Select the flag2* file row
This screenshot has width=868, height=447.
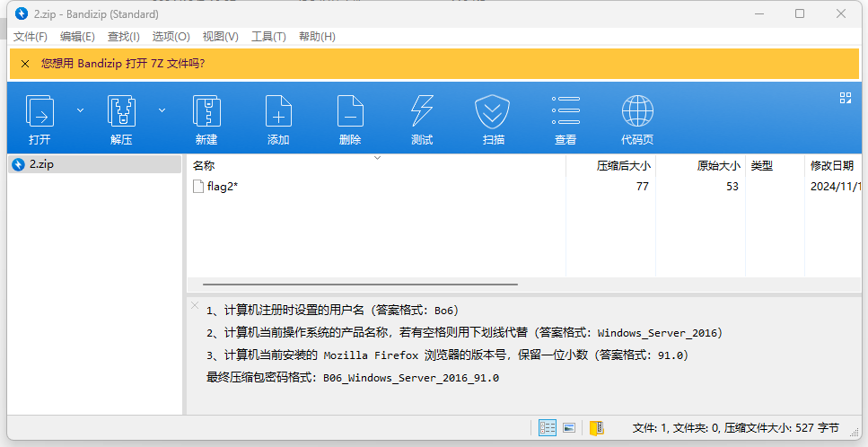point(526,187)
